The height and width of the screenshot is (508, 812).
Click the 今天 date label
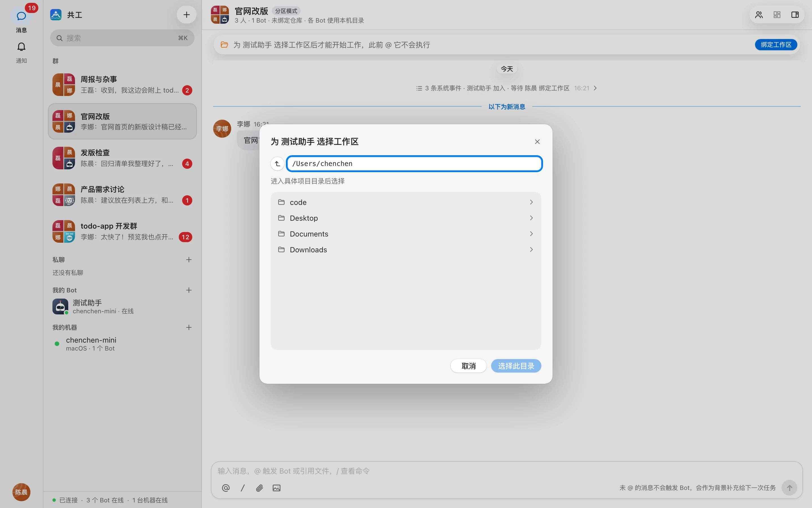click(507, 69)
